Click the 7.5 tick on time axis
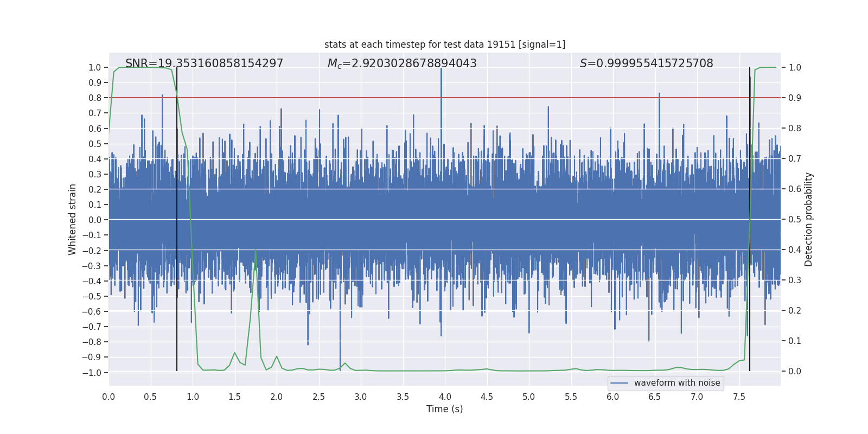Image resolution: width=868 pixels, height=434 pixels. click(739, 397)
